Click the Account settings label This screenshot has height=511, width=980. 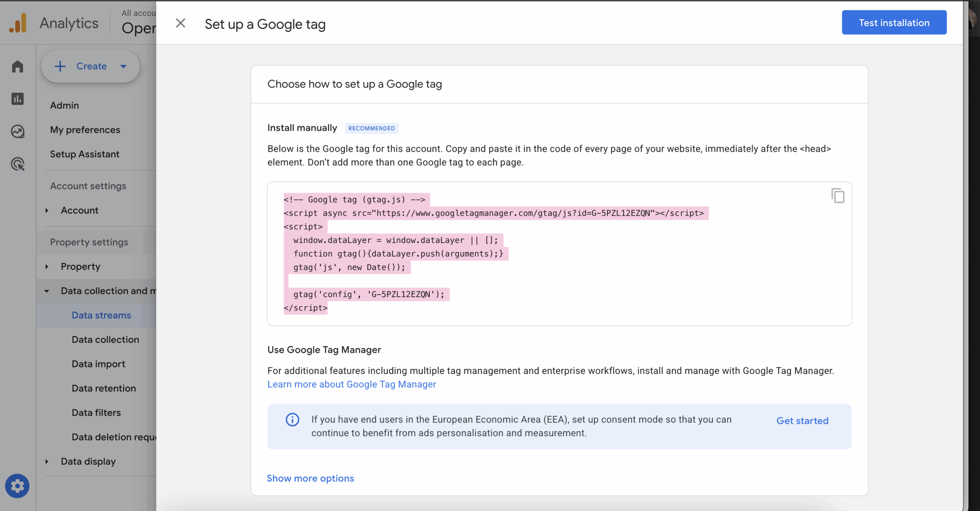point(88,186)
